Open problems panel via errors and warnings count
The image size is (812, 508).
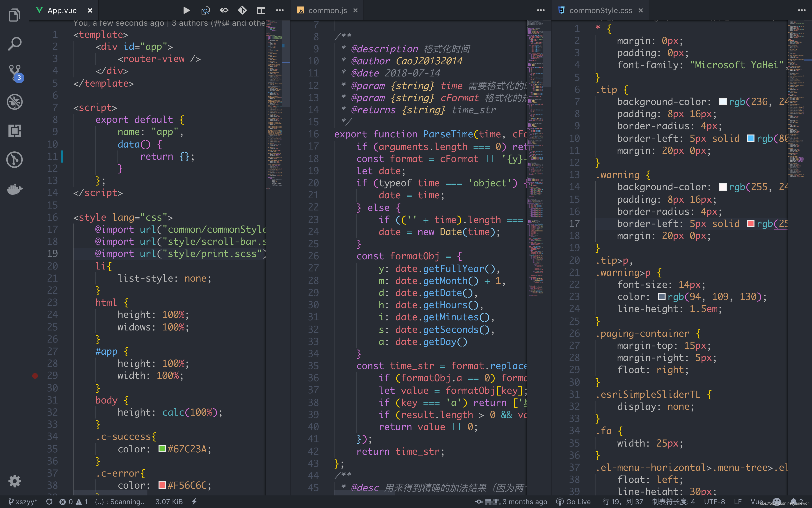coord(73,502)
